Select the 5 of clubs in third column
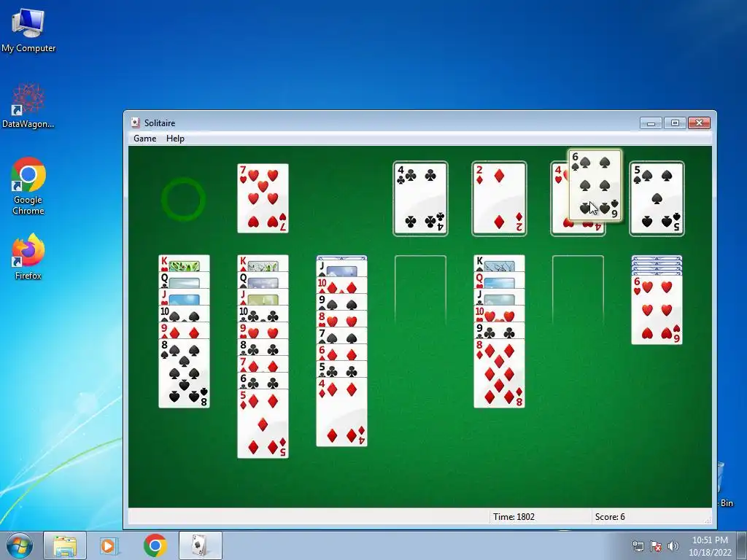Viewport: 747px width, 560px height. point(341,369)
